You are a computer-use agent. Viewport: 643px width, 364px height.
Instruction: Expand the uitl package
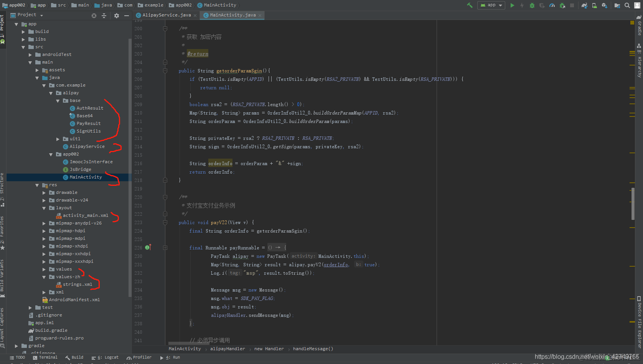coord(58,139)
